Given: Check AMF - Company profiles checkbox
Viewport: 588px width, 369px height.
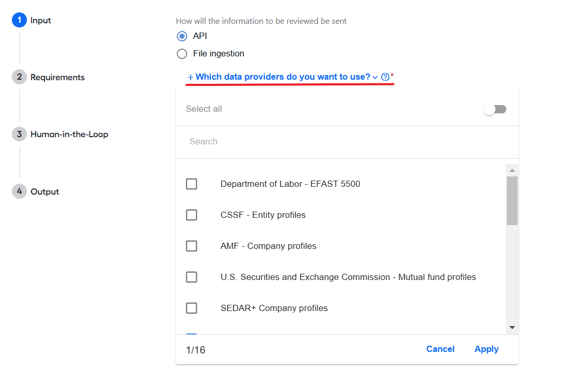Looking at the screenshot, I should pyautogui.click(x=192, y=246).
